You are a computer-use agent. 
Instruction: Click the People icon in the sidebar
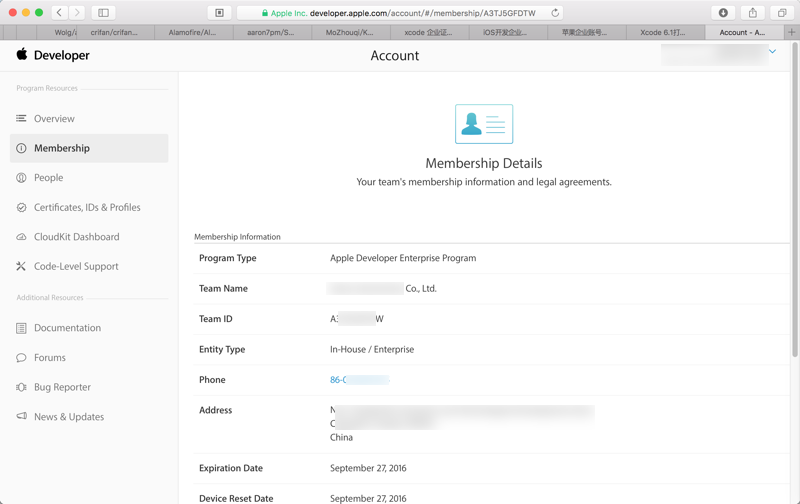(21, 178)
